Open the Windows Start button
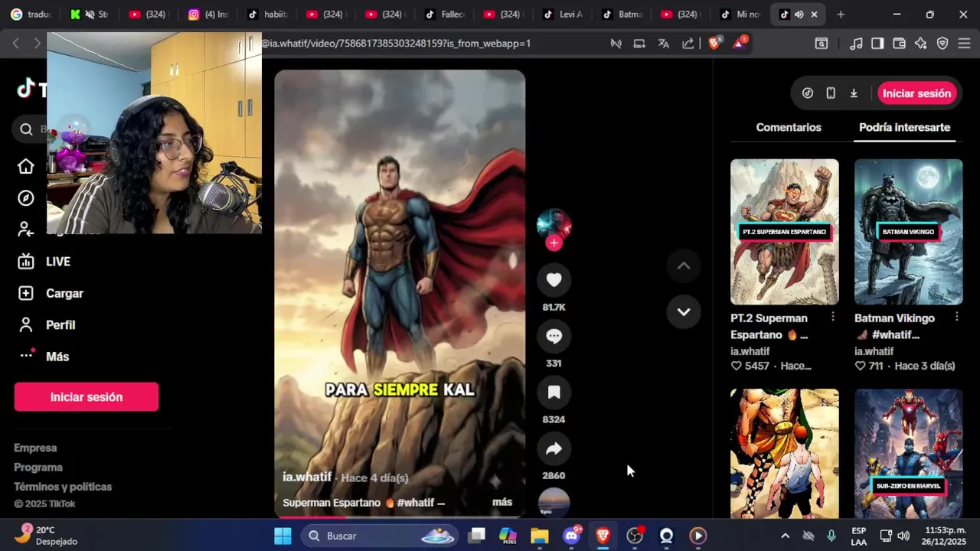This screenshot has height=551, width=980. pos(283,536)
